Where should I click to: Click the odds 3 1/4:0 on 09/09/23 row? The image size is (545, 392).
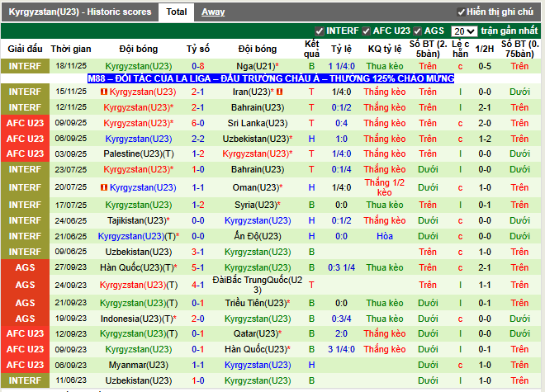(x=341, y=349)
